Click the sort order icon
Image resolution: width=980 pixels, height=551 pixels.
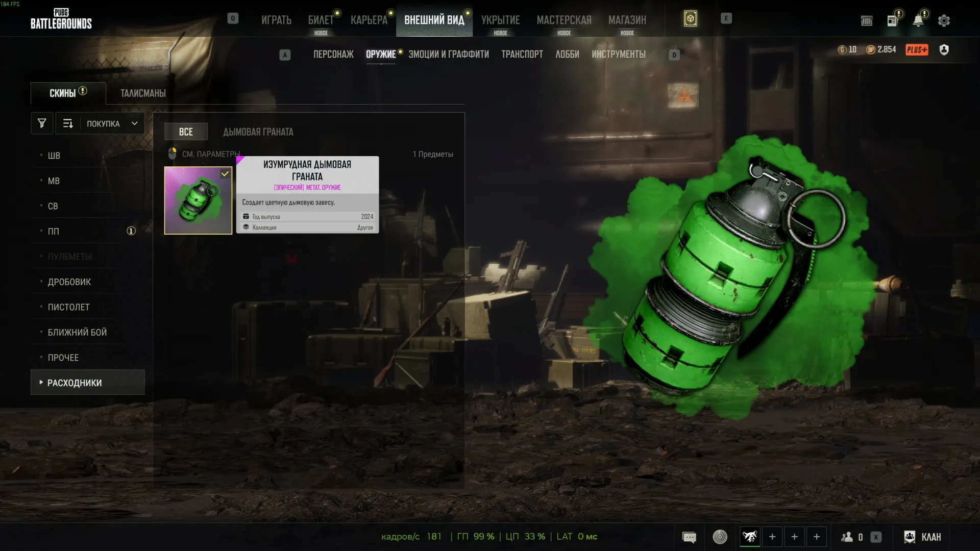coord(68,123)
